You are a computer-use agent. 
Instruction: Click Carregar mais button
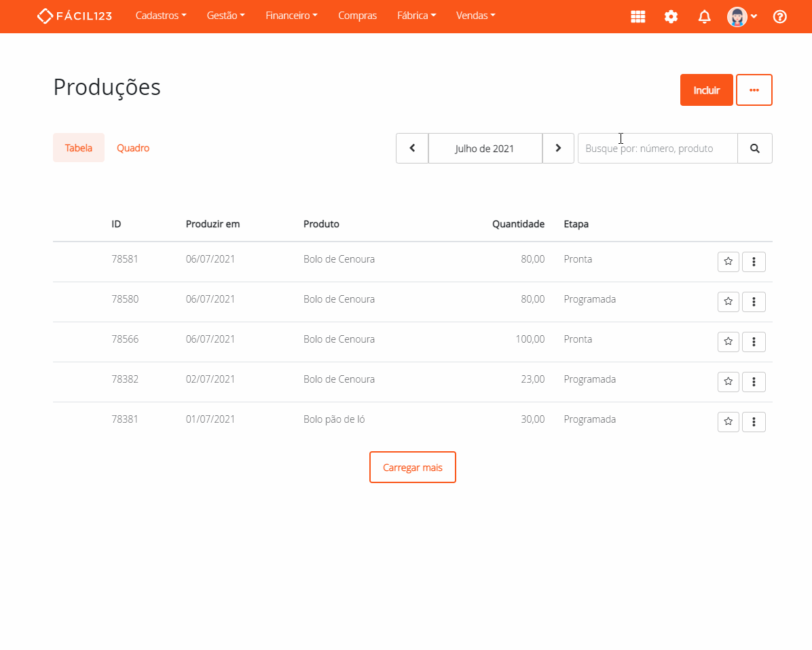tap(412, 467)
